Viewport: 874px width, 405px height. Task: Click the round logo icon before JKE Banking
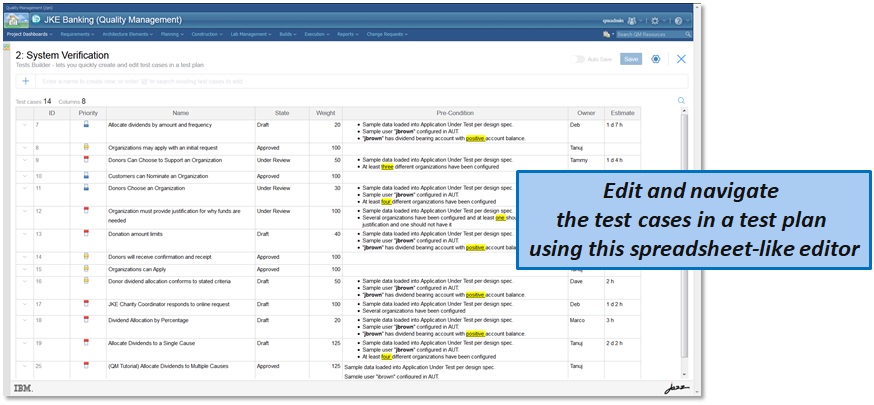point(36,20)
